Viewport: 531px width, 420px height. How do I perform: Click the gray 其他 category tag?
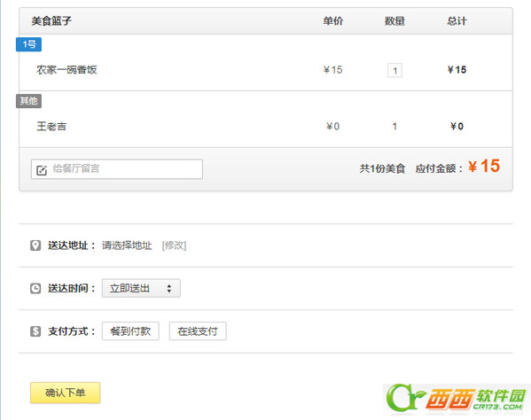[28, 101]
